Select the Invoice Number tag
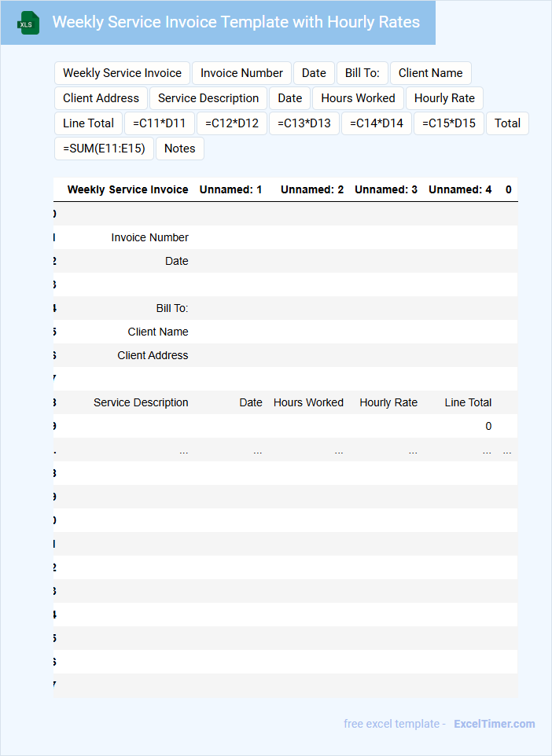 [241, 73]
